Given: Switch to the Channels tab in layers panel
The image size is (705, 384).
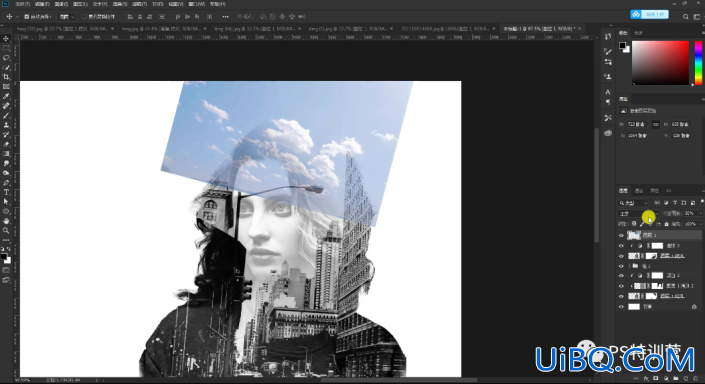Looking at the screenshot, I should click(639, 191).
